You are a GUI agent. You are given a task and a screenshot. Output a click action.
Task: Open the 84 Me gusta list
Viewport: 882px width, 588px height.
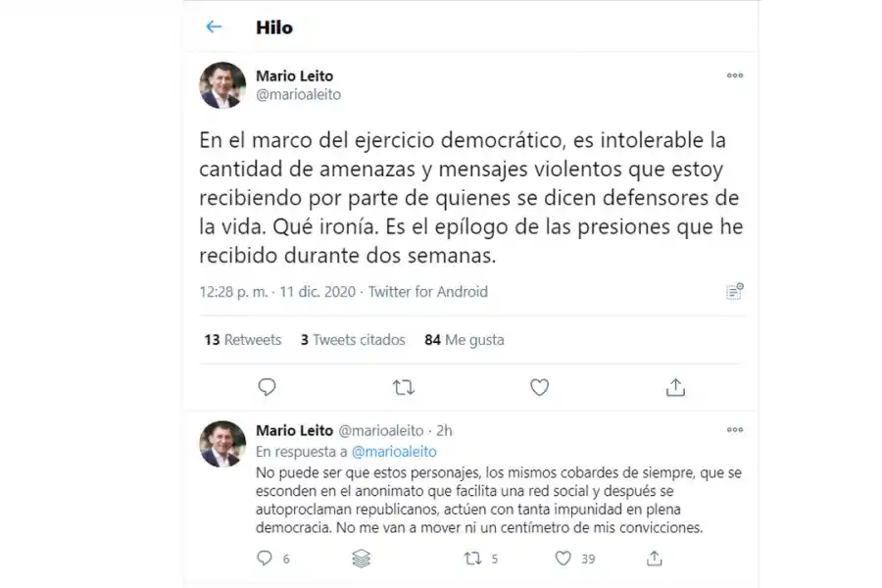click(x=463, y=340)
